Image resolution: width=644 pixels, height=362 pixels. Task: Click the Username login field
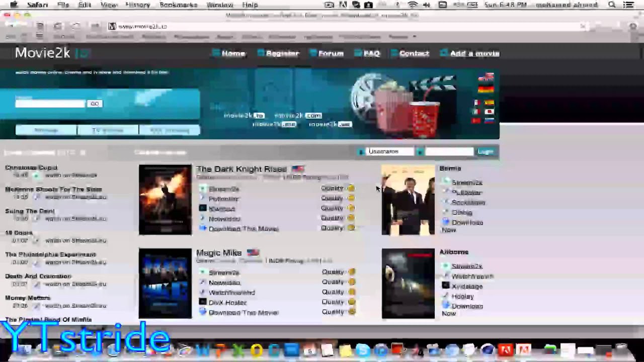pyautogui.click(x=390, y=151)
